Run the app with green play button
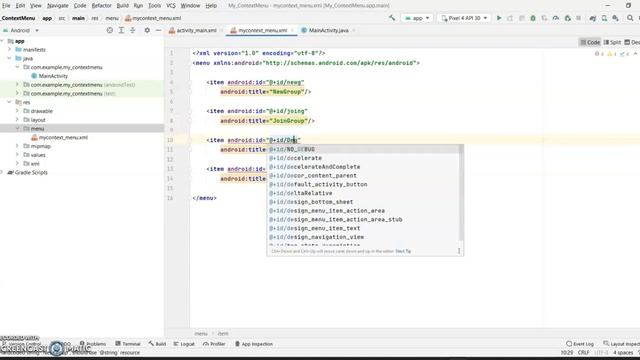Screen dimensions: 640x360 (x=499, y=18)
